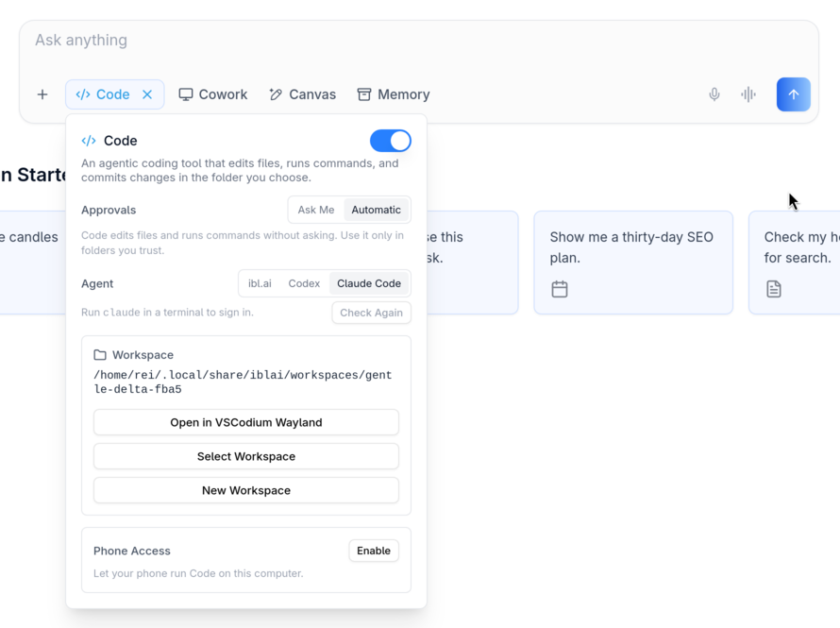
Task: Click the Check Again button
Action: coord(371,313)
